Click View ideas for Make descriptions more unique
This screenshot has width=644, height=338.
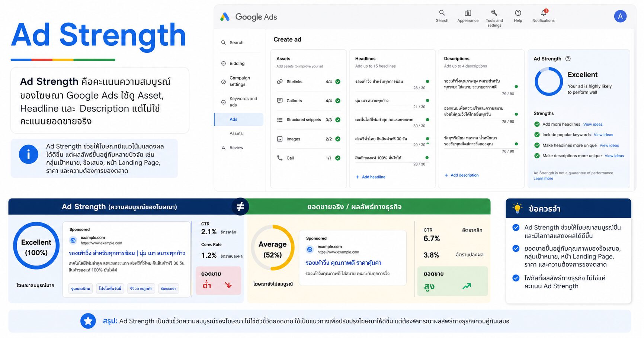pyautogui.click(x=614, y=156)
